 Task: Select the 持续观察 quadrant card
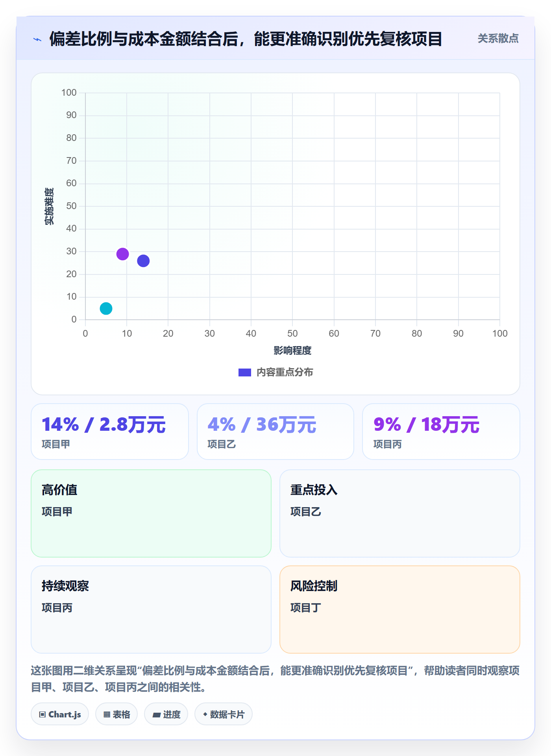coord(151,610)
